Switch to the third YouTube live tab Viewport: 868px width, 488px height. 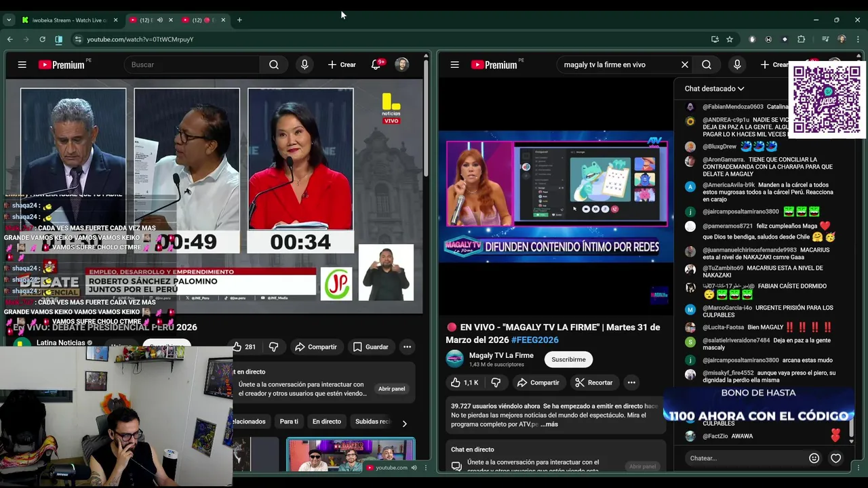click(x=203, y=20)
